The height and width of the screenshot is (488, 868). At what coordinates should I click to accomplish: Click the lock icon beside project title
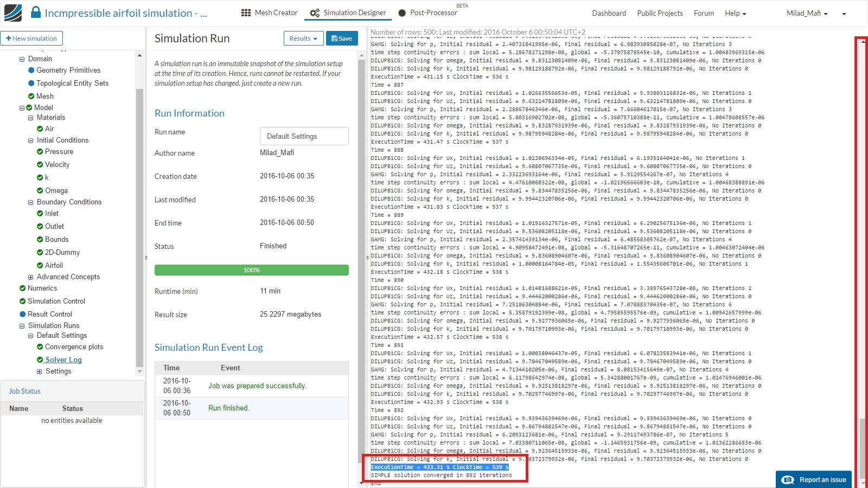pos(36,12)
